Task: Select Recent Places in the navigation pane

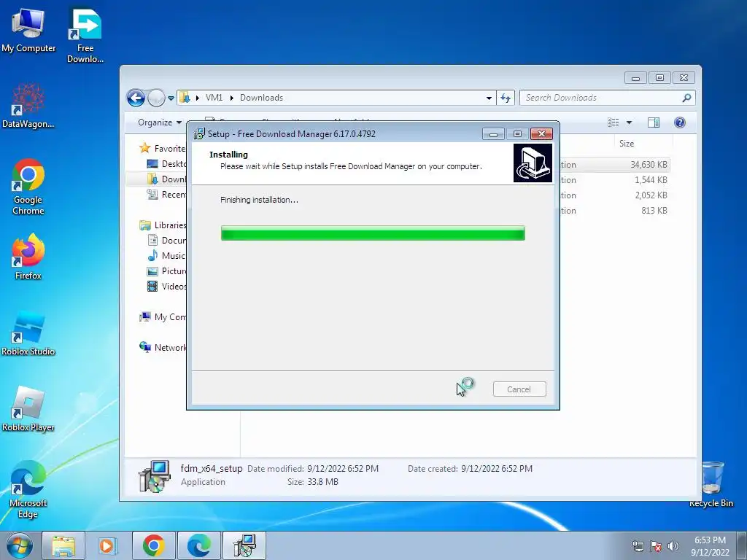Action: click(166, 194)
